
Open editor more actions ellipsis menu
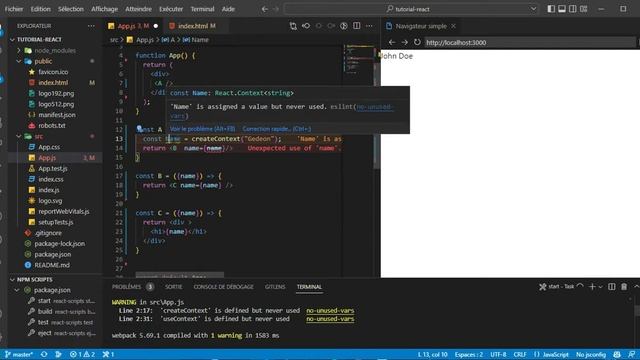click(x=369, y=26)
